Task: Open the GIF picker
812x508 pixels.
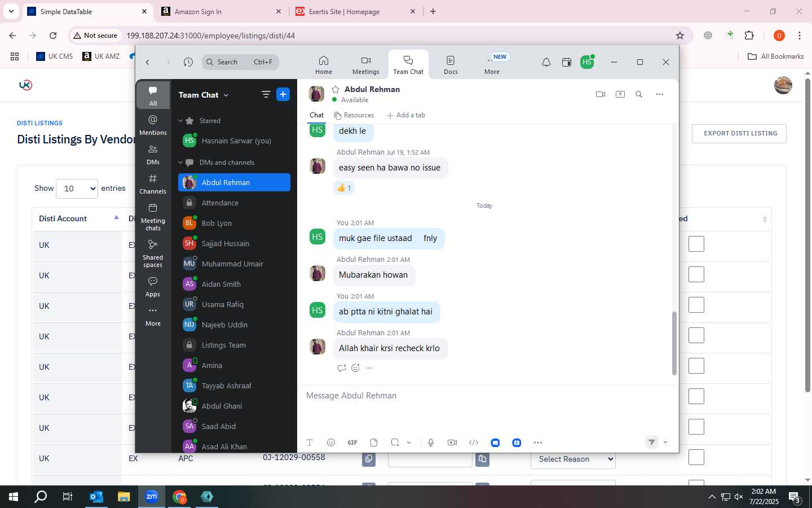Action: click(x=352, y=443)
